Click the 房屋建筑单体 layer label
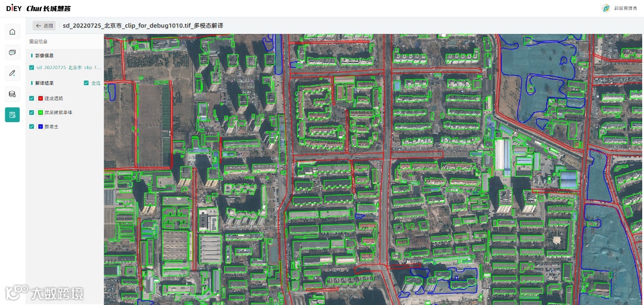The image size is (644, 305). click(x=58, y=113)
